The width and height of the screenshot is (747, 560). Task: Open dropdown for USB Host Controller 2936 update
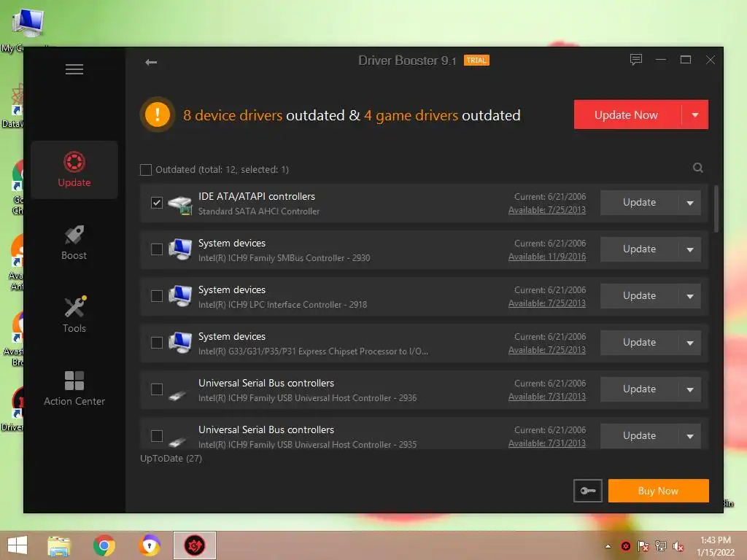[x=690, y=389]
